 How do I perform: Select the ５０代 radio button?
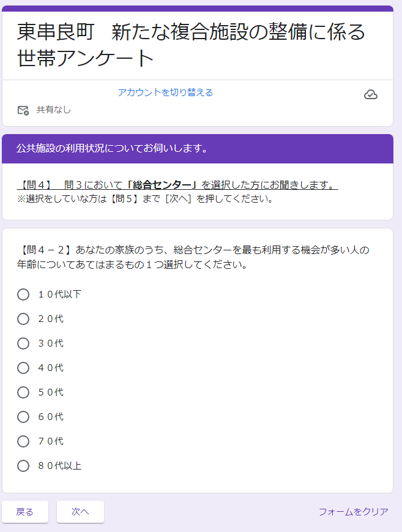pyautogui.click(x=23, y=392)
